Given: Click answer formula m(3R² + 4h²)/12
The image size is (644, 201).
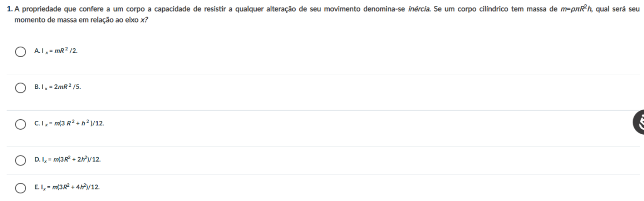Looking at the screenshot, I should (x=76, y=187).
